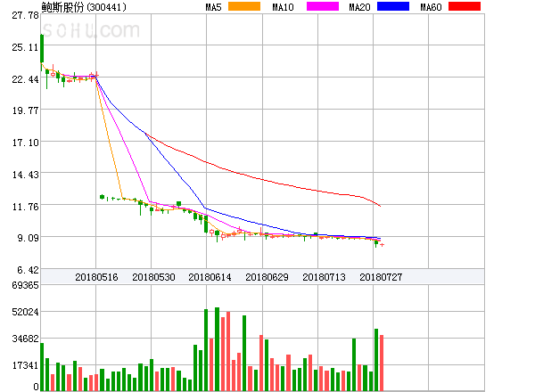Click the red MA60 legend swatch
Screen dimensions: 535x392
[465, 6]
